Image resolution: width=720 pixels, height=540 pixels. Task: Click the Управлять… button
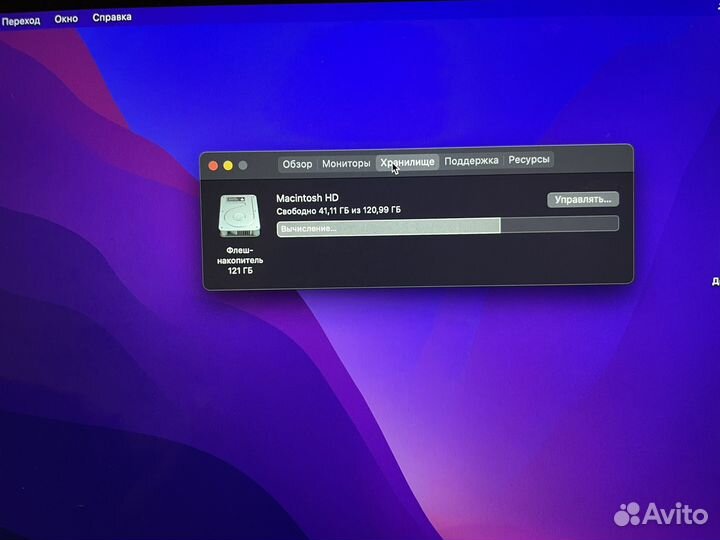[583, 200]
